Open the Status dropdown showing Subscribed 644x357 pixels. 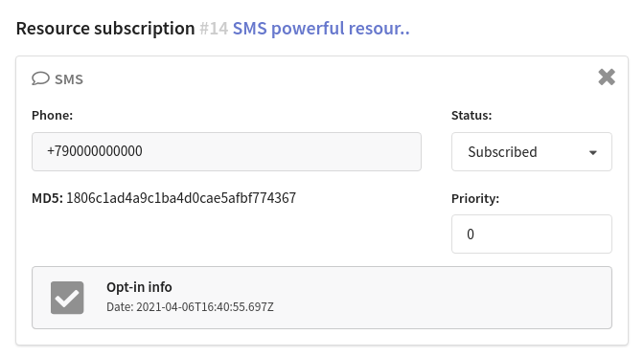tap(532, 152)
